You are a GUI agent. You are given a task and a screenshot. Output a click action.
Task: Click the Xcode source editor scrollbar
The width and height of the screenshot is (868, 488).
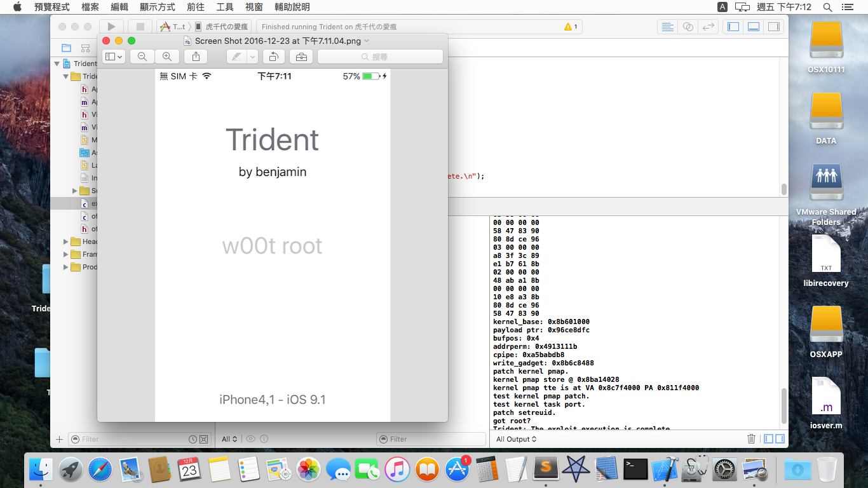coord(783,189)
